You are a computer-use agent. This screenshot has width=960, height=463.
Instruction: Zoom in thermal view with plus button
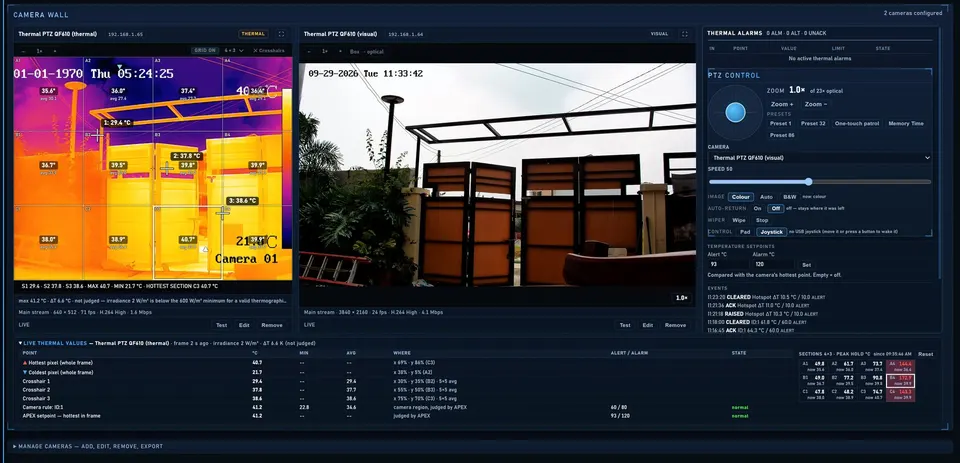click(x=54, y=51)
